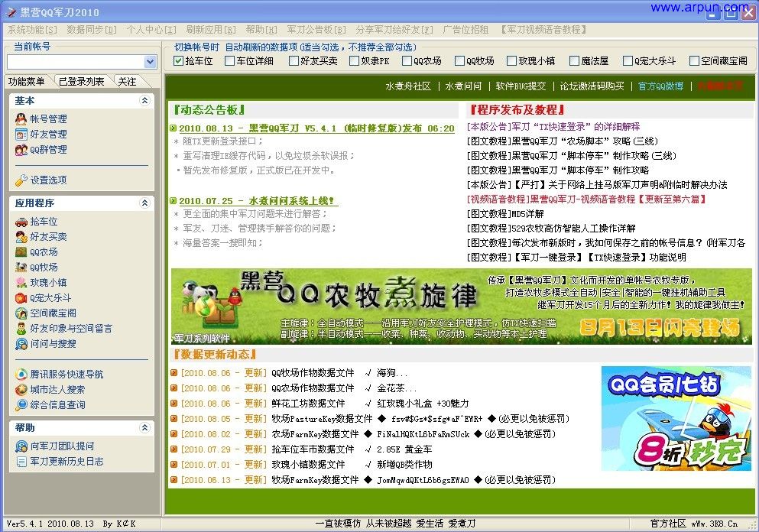Click the Q宠大乐斗 icon

pyautogui.click(x=21, y=297)
